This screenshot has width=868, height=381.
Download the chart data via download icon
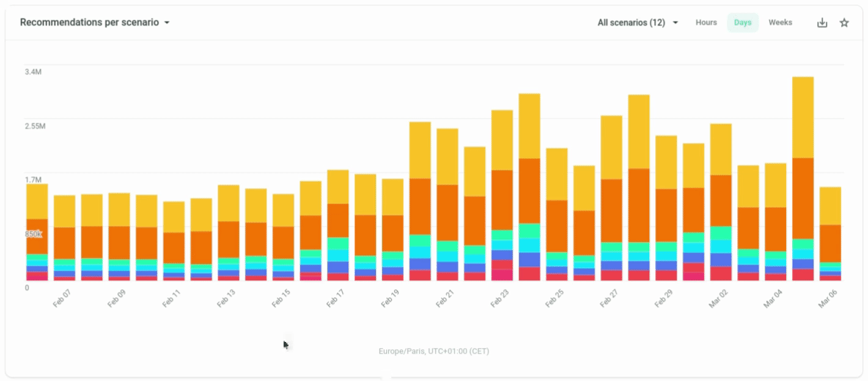822,23
